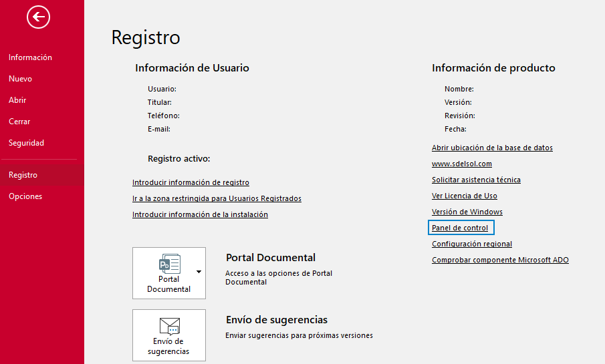Click the Portal Documental icon button
The width and height of the screenshot is (605, 364).
click(164, 272)
